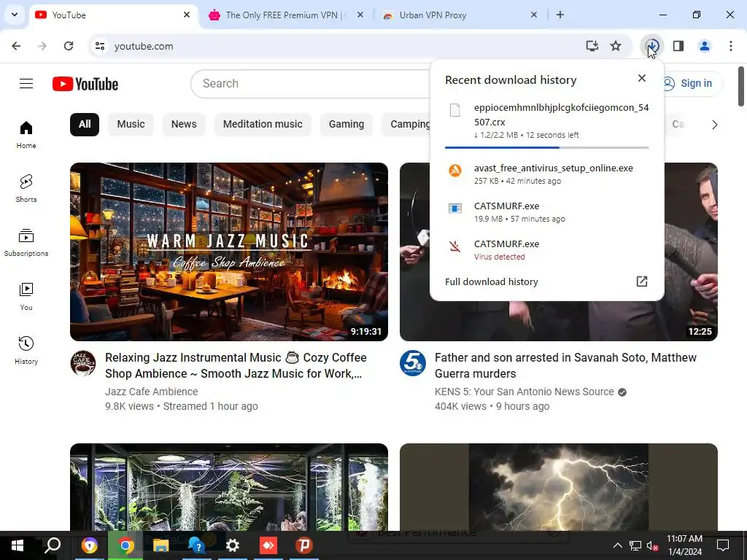Click the YouTube logo

tap(85, 84)
